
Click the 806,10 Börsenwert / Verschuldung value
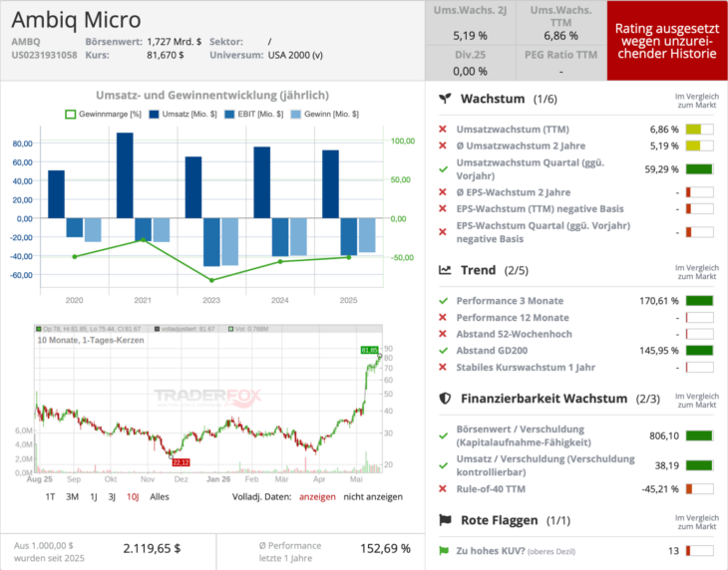click(664, 435)
